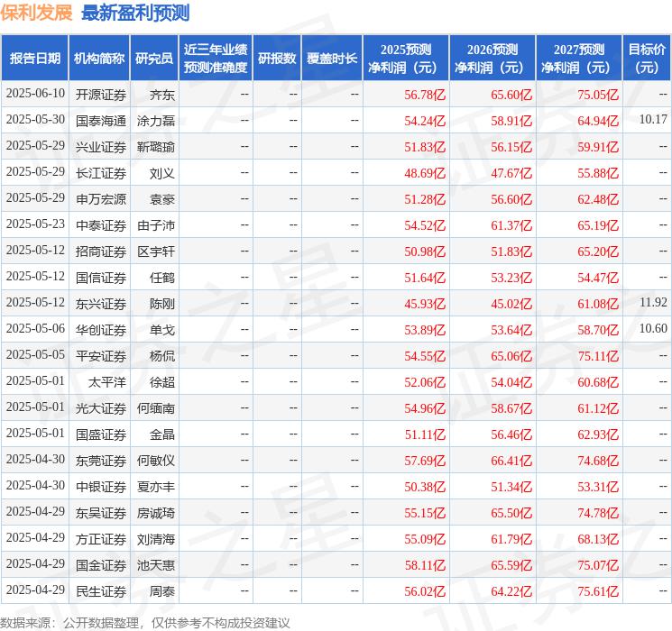The height and width of the screenshot is (631, 672).
Task: Select 东兴证券 institution cell
Action: 101,304
